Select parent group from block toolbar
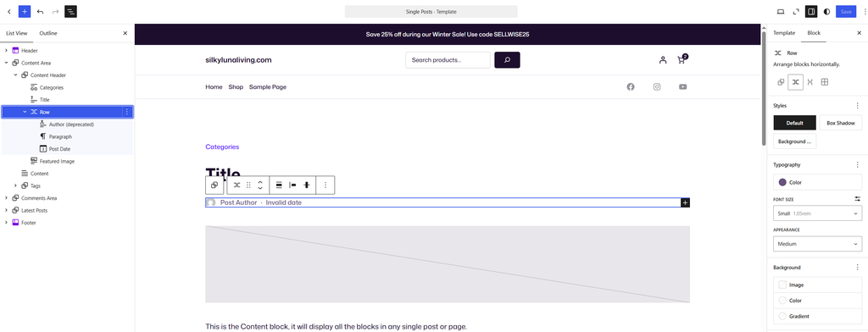This screenshot has width=868, height=332. click(214, 185)
